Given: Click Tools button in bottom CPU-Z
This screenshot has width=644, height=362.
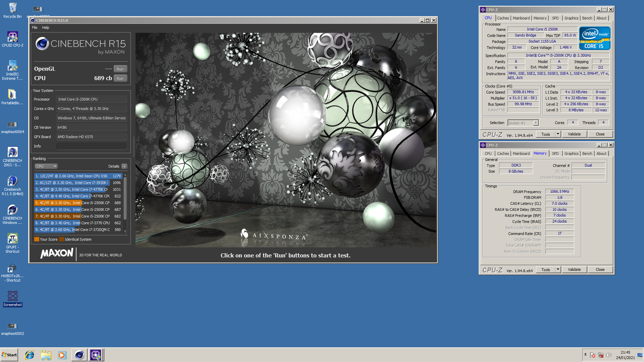Looking at the screenshot, I should click(545, 270).
